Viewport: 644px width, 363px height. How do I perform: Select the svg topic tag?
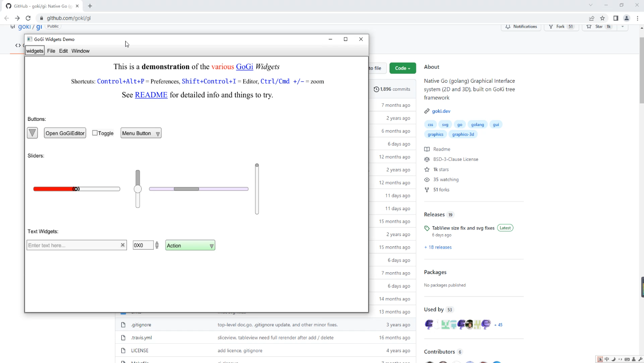pos(445,125)
